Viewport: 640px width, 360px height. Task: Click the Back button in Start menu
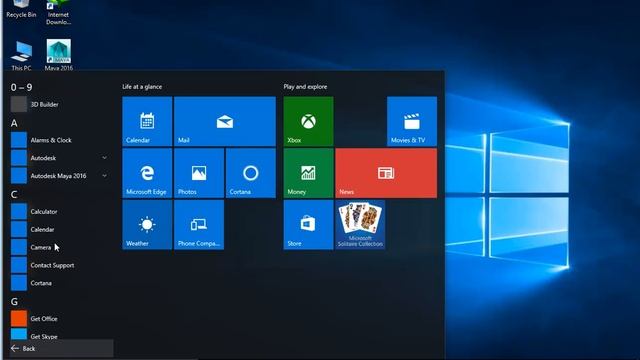pos(61,349)
